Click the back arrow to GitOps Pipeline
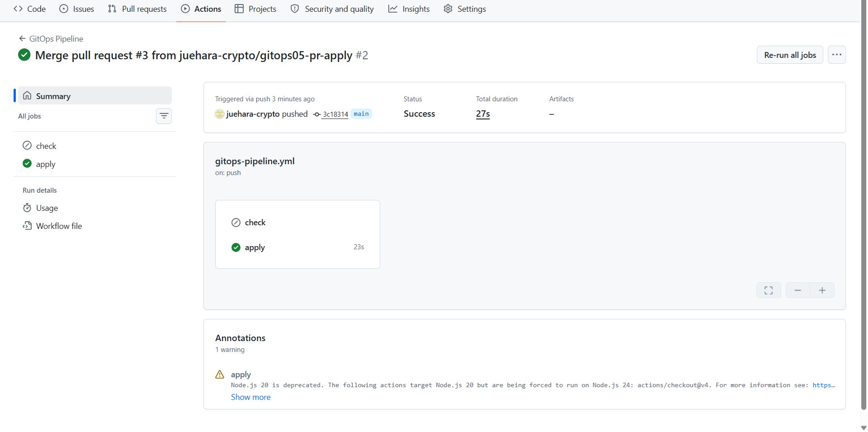Image resolution: width=868 pixels, height=432 pixels. [22, 38]
